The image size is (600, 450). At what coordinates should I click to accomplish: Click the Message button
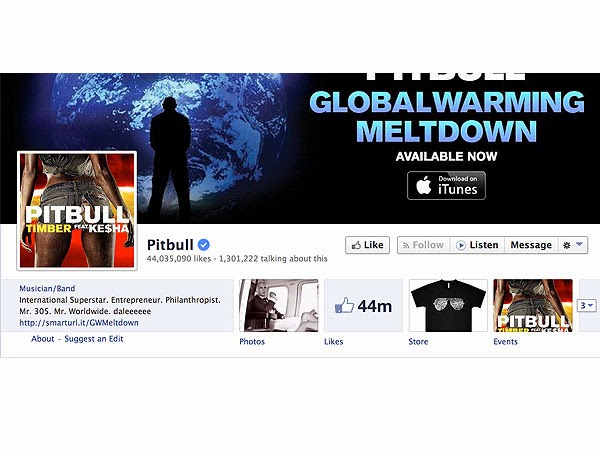[531, 245]
